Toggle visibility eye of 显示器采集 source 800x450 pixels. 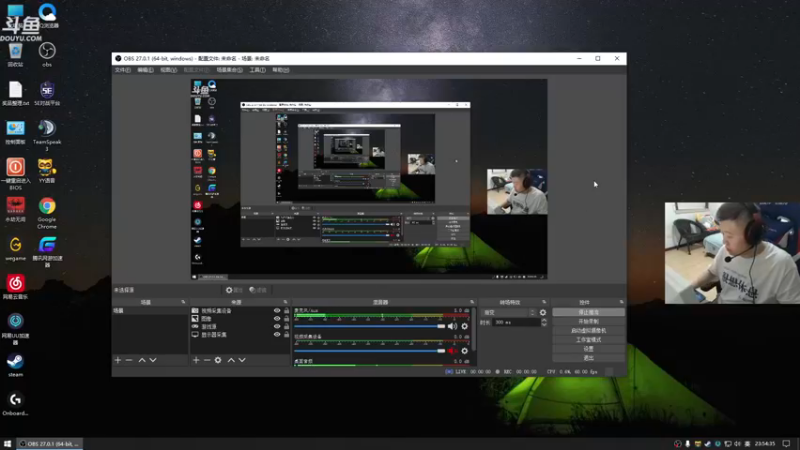[x=277, y=335]
